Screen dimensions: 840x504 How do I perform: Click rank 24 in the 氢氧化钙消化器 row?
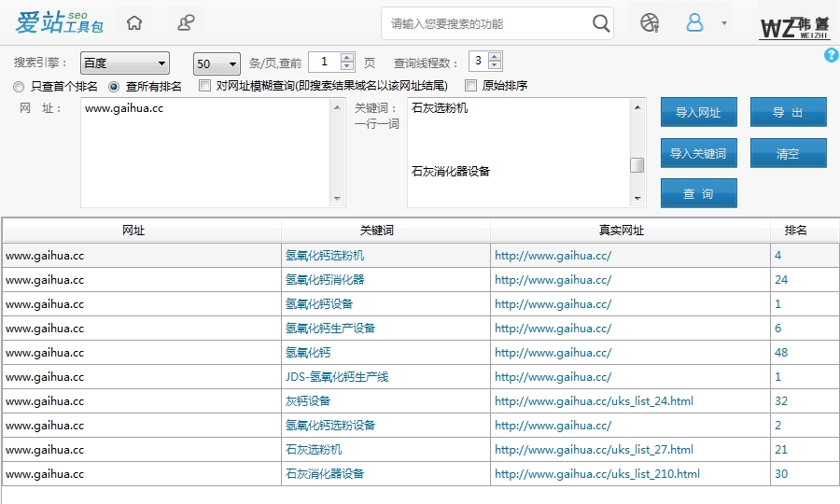click(781, 280)
